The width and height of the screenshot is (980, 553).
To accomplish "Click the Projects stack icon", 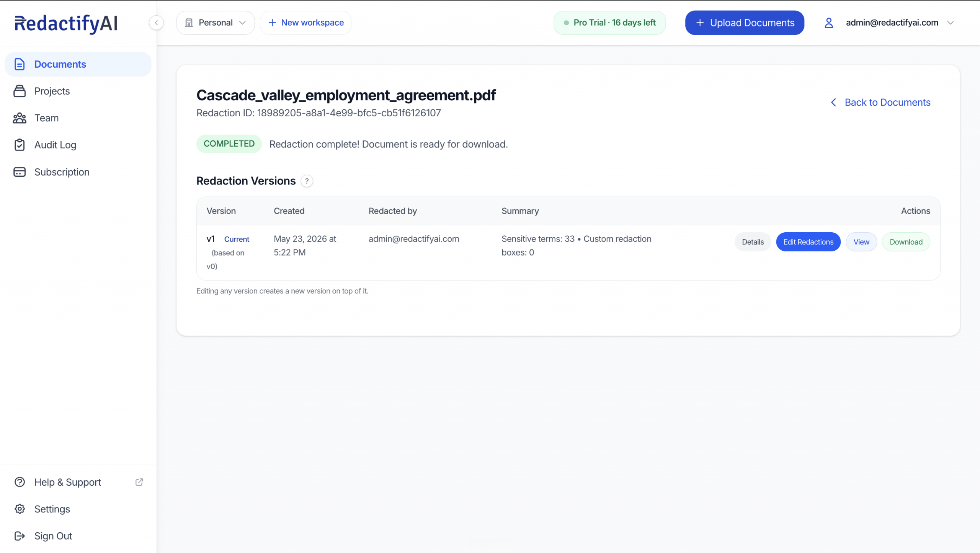I will (20, 91).
